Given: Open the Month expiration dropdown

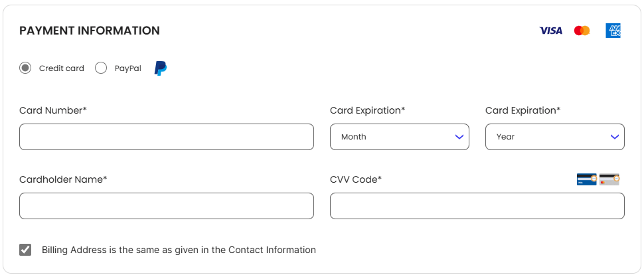Looking at the screenshot, I should pyautogui.click(x=399, y=137).
